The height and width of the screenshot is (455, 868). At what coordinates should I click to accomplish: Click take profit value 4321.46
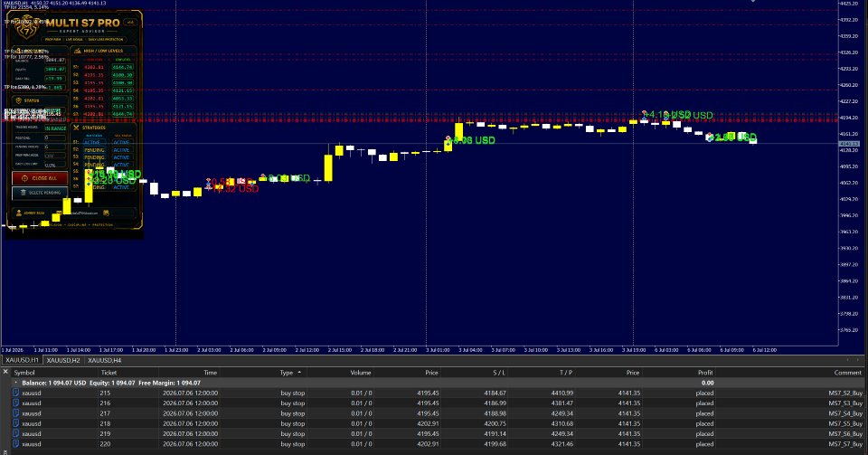point(561,444)
